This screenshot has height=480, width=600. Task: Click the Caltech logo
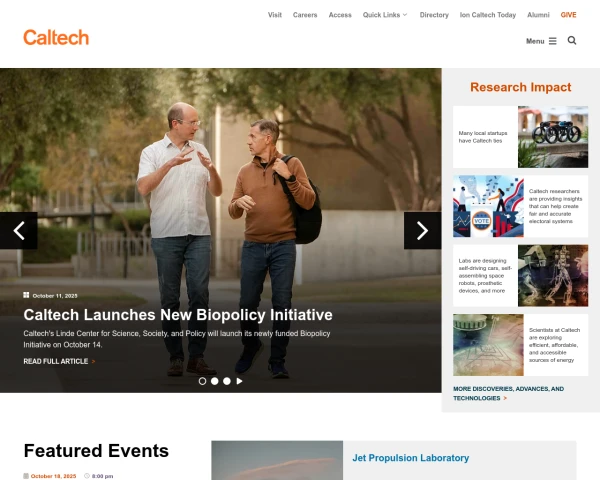pyautogui.click(x=56, y=38)
